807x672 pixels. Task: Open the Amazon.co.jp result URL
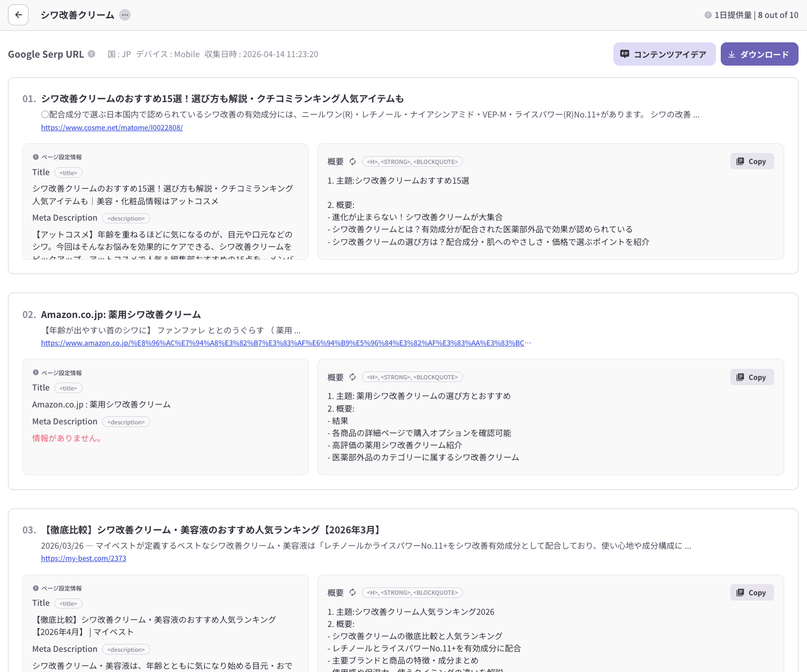[286, 343]
